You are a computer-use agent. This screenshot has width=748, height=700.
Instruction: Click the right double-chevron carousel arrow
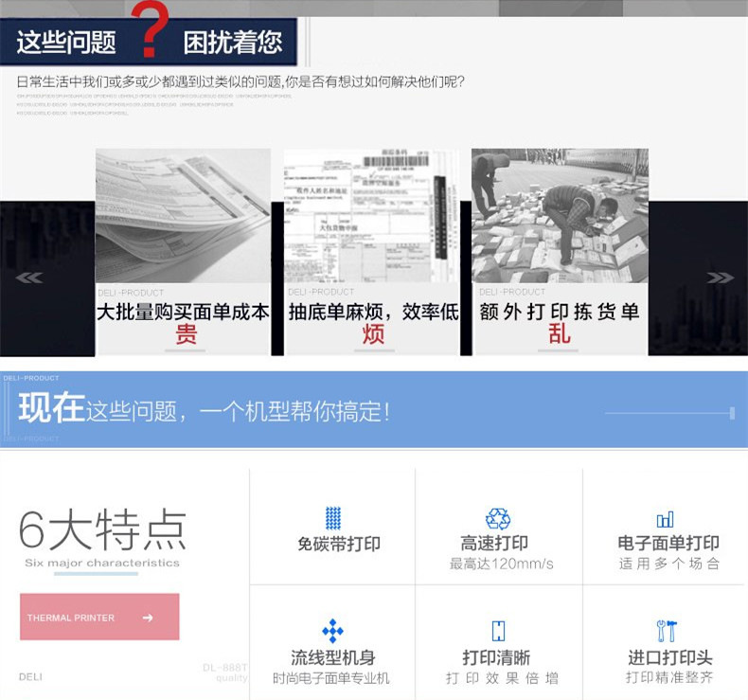pos(720,278)
